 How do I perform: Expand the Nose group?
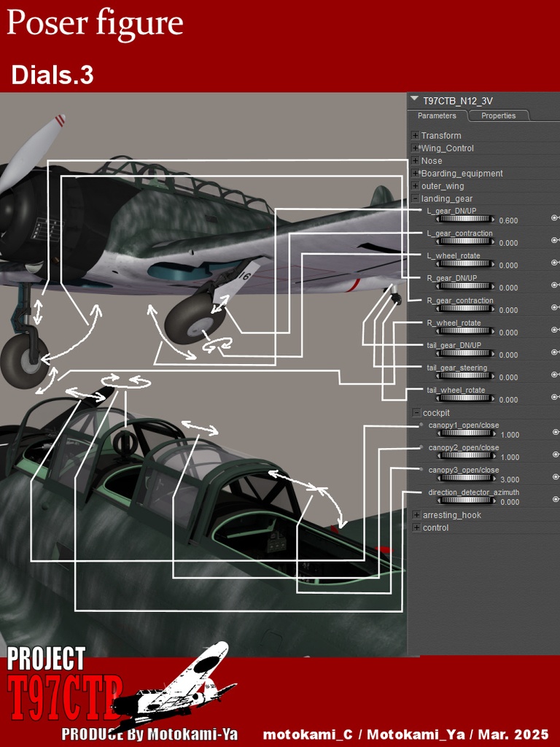click(415, 161)
